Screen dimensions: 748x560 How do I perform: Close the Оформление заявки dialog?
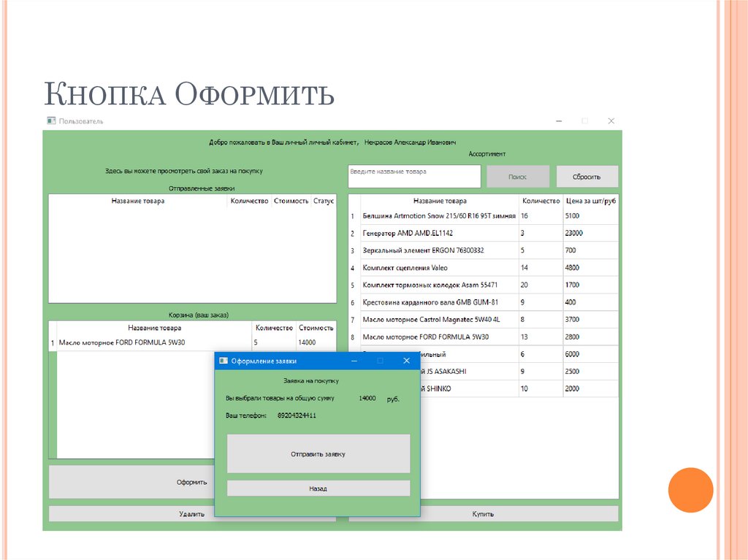coord(406,361)
